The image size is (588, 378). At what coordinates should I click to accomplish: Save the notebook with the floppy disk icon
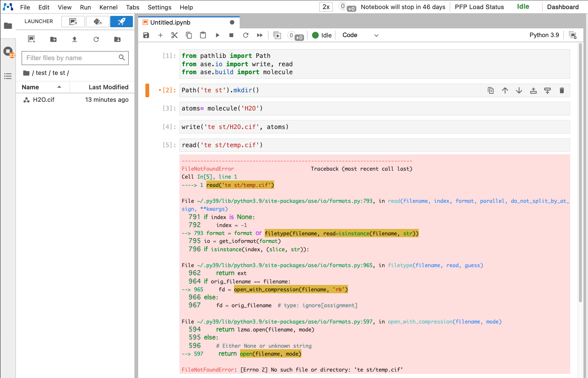(x=146, y=35)
